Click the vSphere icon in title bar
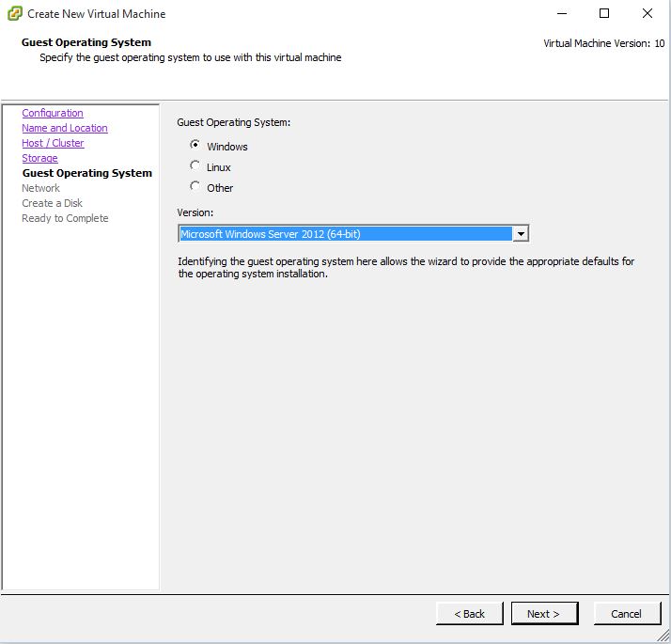Image resolution: width=671 pixels, height=644 pixels. point(14,14)
